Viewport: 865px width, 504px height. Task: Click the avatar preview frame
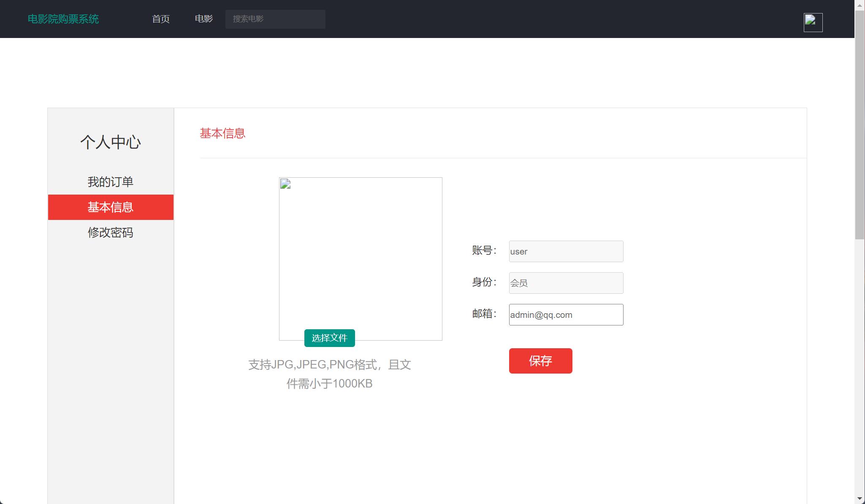[x=361, y=259]
